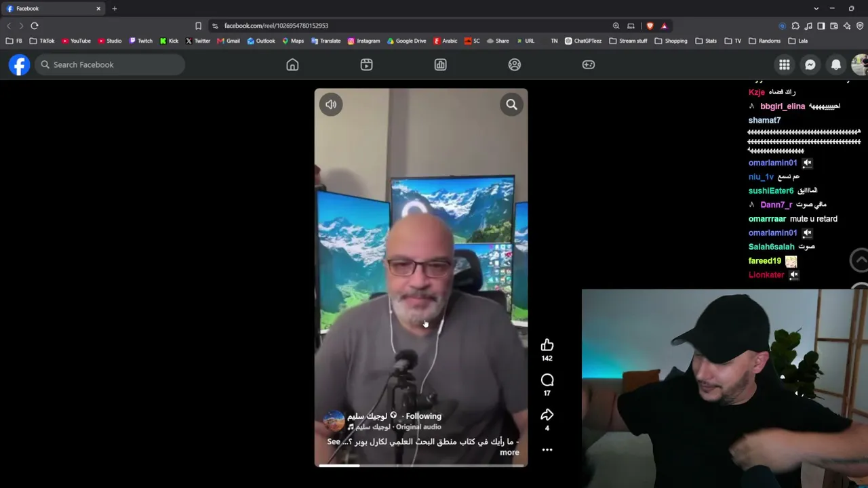This screenshot has height=488, width=868.
Task: Open the Groups icon in Facebook's navigation
Action: [515, 64]
